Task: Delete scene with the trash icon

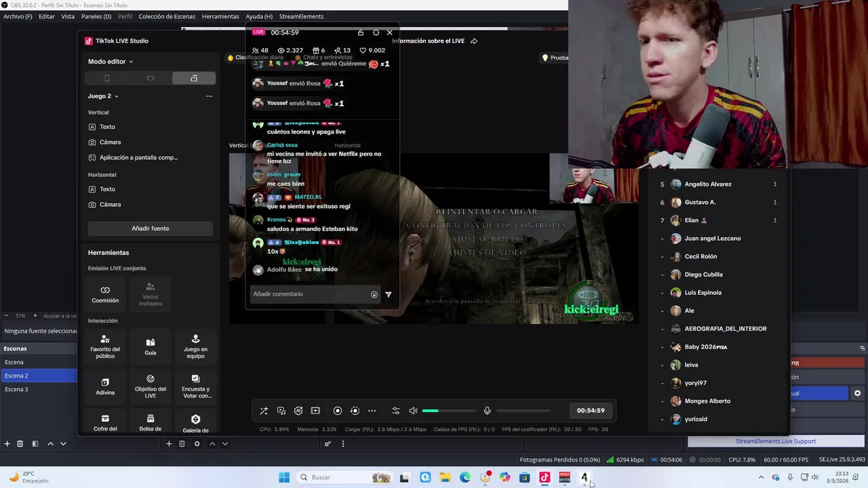Action: click(20, 444)
